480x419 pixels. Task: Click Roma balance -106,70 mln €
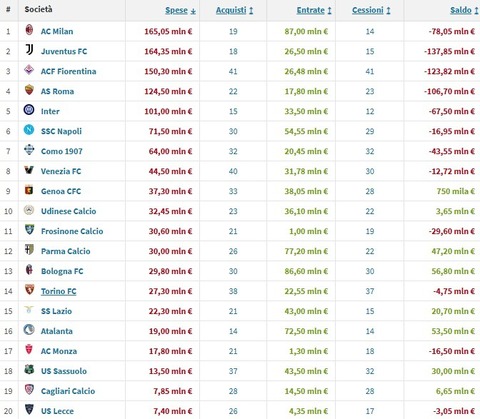449,91
